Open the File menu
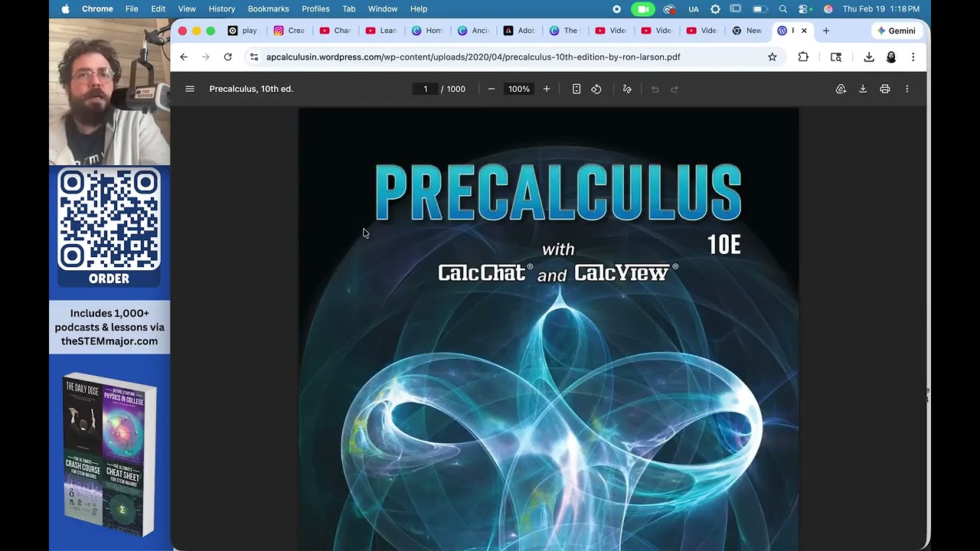980x551 pixels. 132,9
